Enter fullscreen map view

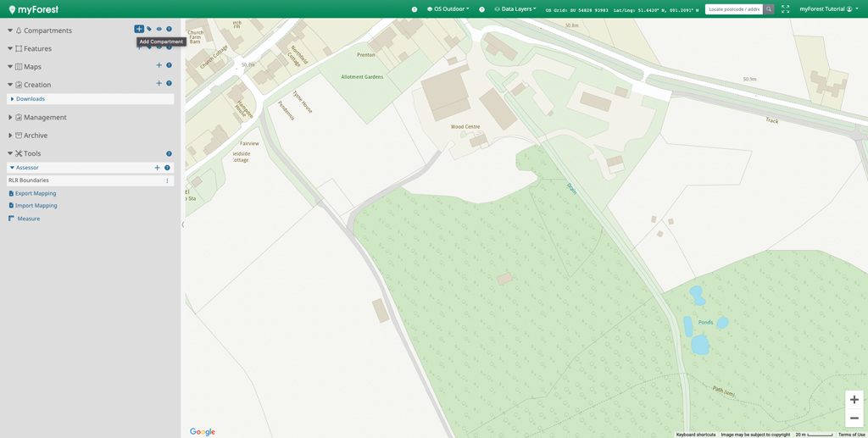pos(785,9)
